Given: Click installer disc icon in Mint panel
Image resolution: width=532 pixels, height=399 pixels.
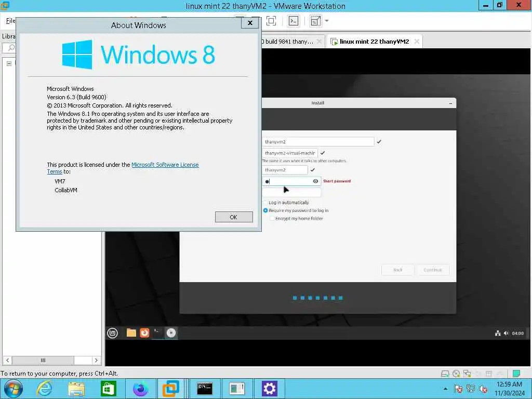Looking at the screenshot, I should click(171, 333).
